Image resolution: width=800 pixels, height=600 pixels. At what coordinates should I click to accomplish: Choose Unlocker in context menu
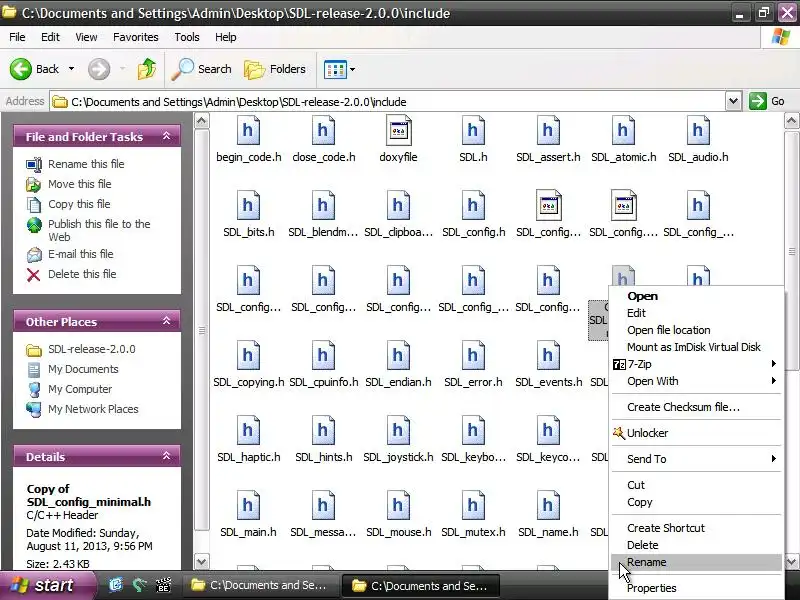[x=696, y=433]
